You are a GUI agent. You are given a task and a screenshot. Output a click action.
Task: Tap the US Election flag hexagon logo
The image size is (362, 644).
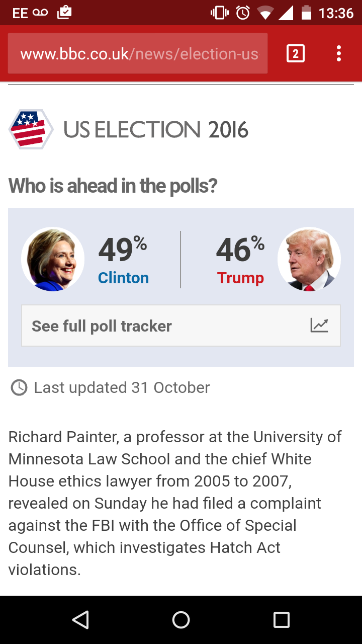31,129
